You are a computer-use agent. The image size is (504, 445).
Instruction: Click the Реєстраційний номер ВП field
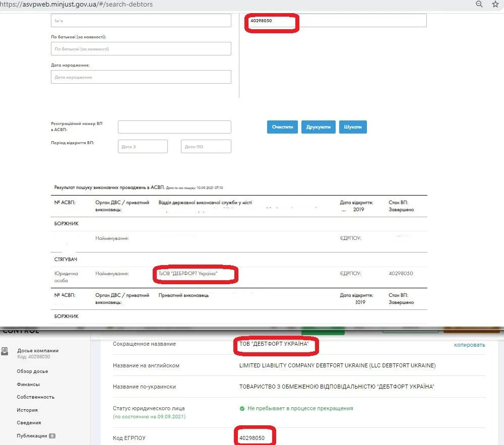tap(174, 127)
